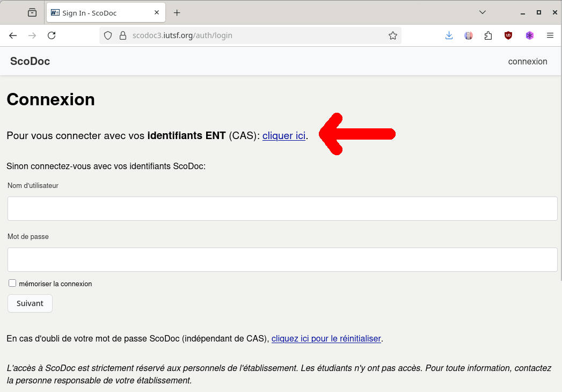Reload the ScoDoc login page
Viewport: 562px width, 392px height.
[x=52, y=35]
